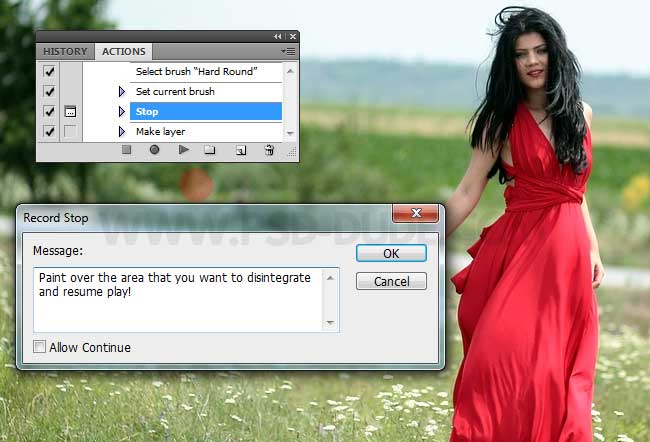Cancel the Record Stop dialog

tap(391, 281)
